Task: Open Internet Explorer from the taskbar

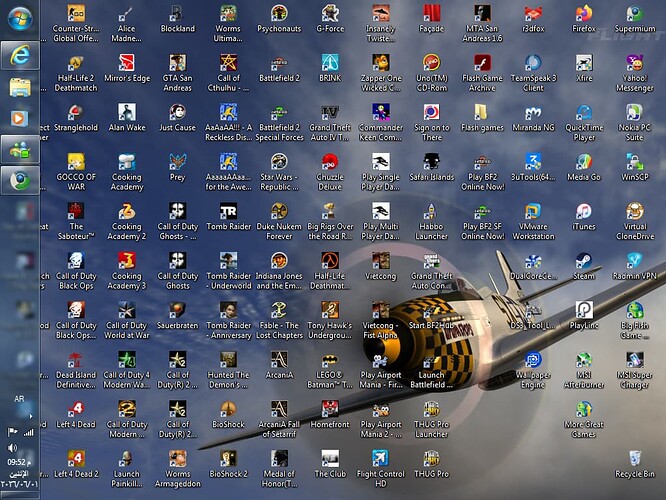Action: (20, 56)
